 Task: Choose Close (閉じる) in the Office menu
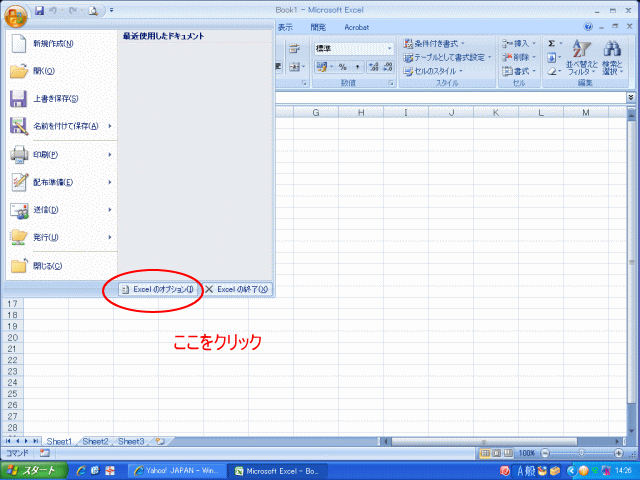(61, 266)
